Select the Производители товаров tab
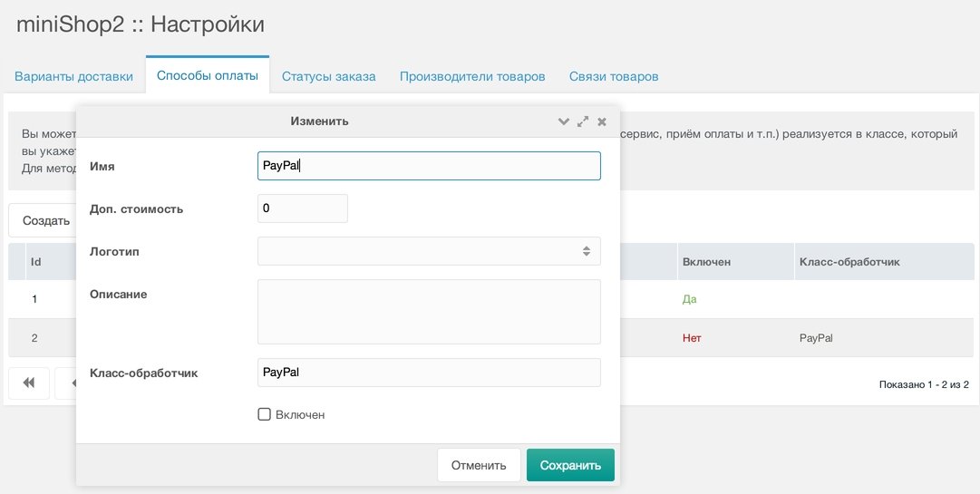The image size is (980, 494). [472, 77]
